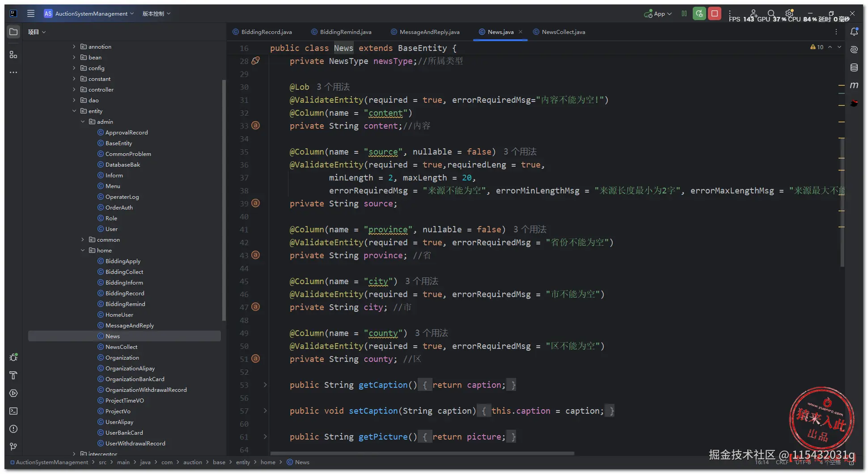Switch to the NewsCollect.java tab
The width and height of the screenshot is (868, 474).
(559, 32)
